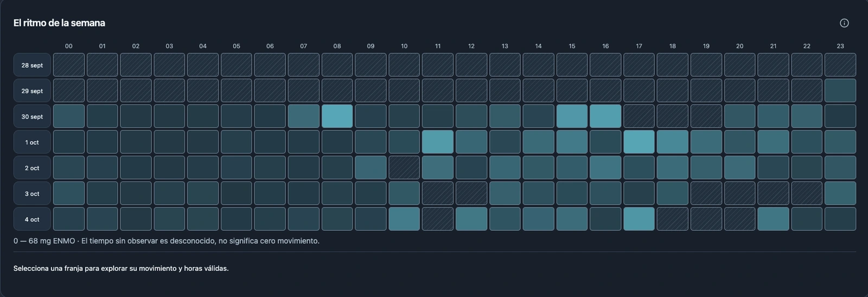Select the 4 oct 21:00 heatmap cell
This screenshot has height=297, width=868.
(x=773, y=219)
